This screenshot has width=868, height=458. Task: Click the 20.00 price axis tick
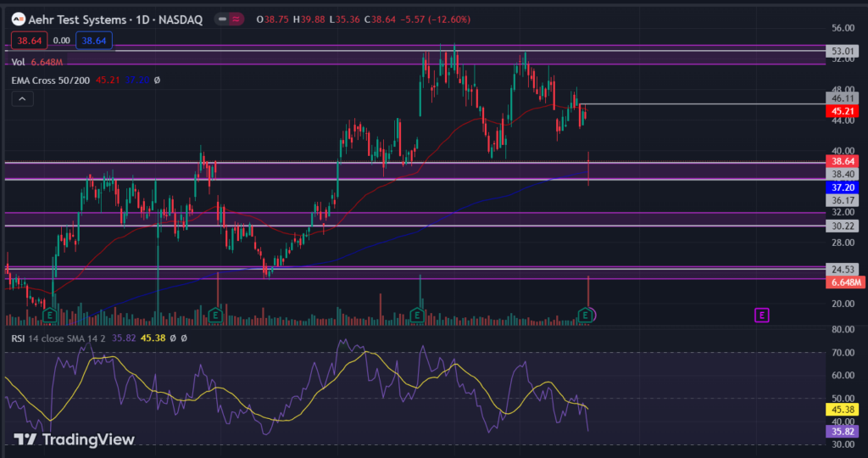843,304
